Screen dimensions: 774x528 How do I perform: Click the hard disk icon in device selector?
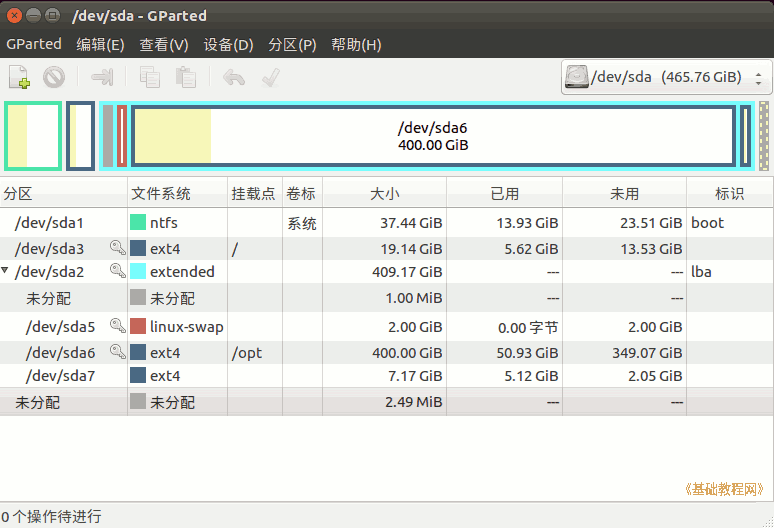[577, 77]
